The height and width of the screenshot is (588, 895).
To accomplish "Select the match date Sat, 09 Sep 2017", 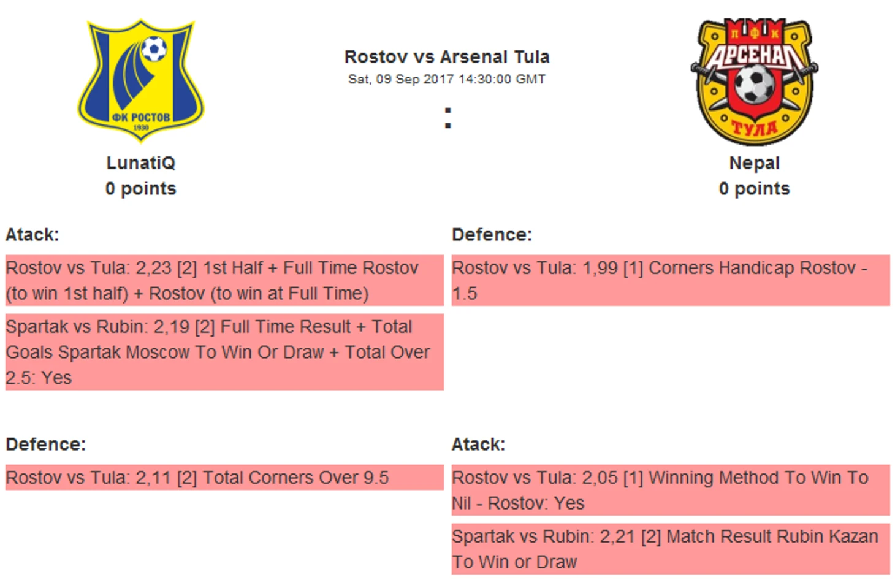I will [x=401, y=79].
